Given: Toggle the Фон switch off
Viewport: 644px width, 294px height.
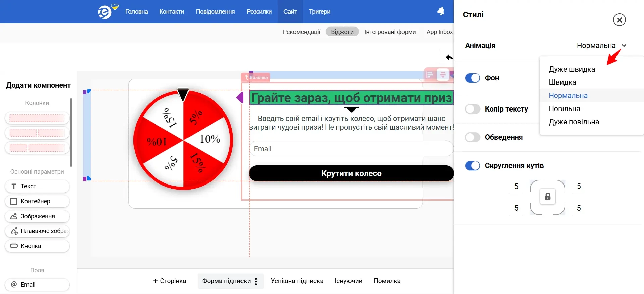Looking at the screenshot, I should click(x=473, y=78).
